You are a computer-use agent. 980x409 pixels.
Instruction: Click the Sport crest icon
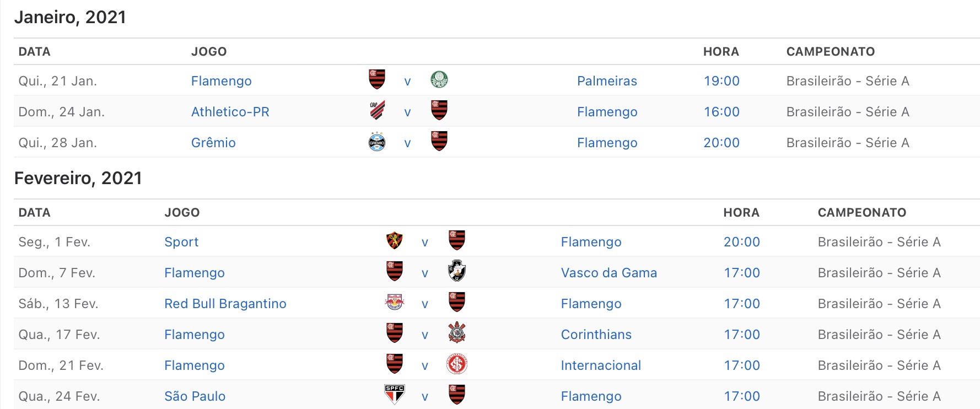click(394, 241)
